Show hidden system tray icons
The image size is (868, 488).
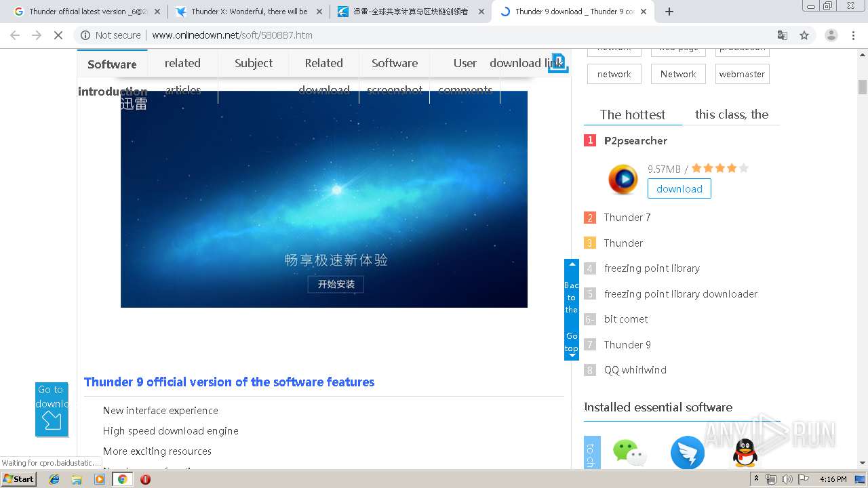pos(757,479)
